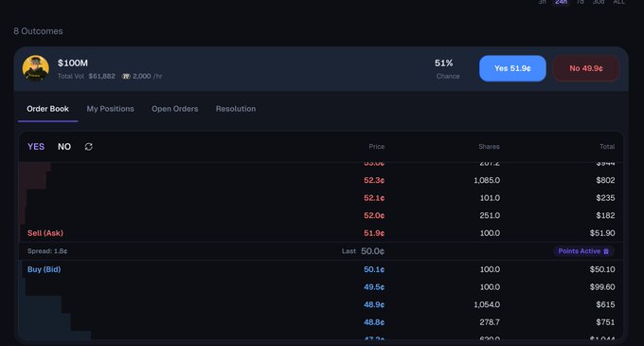
Task: Click the Last 50.0¢ price
Action: click(363, 251)
